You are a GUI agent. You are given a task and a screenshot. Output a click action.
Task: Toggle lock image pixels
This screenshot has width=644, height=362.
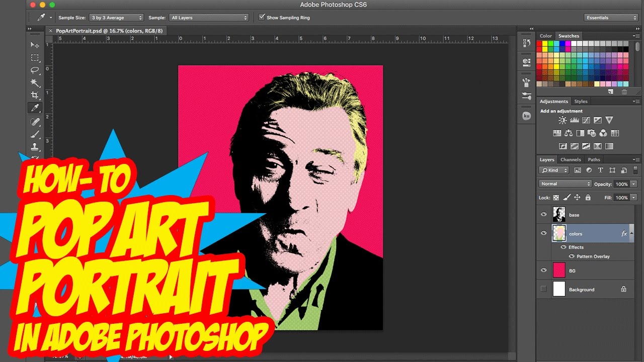point(567,198)
